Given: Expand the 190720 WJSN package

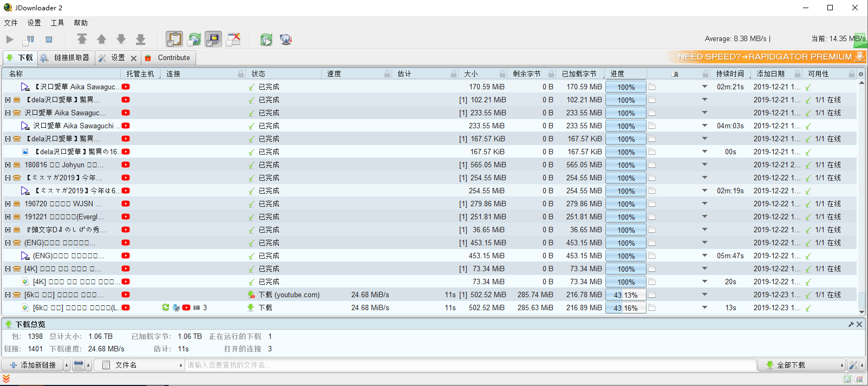Looking at the screenshot, I should (8, 204).
